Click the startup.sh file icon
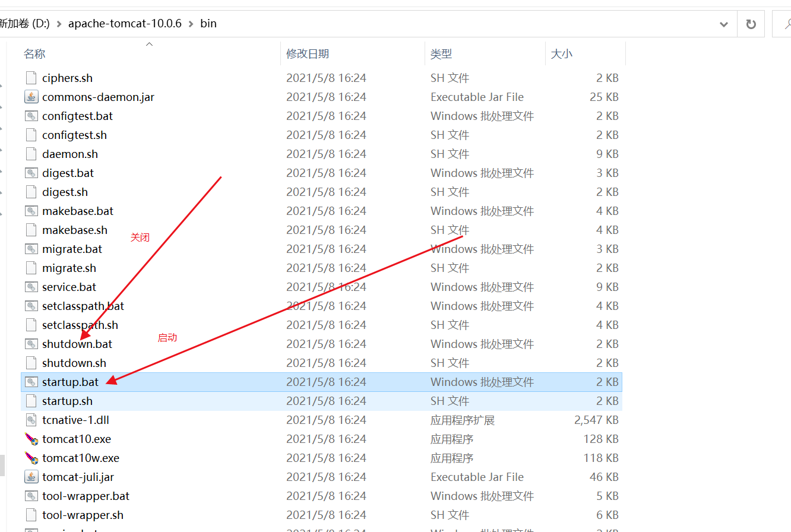The width and height of the screenshot is (791, 532). tap(31, 401)
